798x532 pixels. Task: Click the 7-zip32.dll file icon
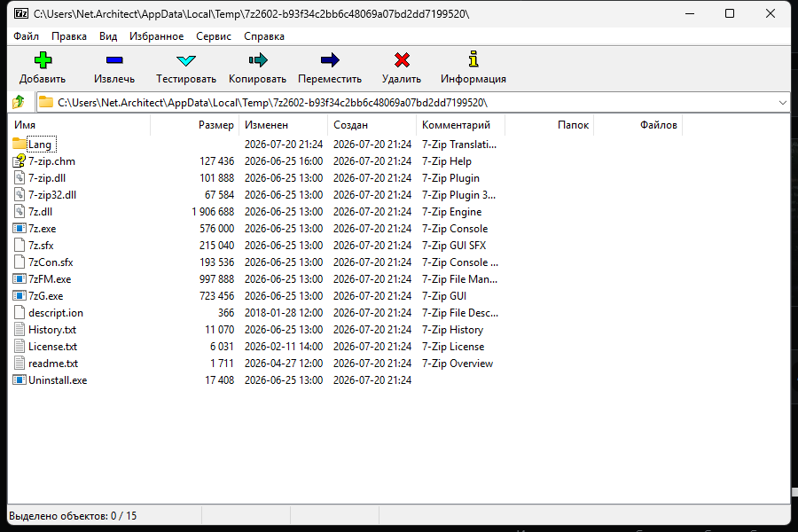click(20, 194)
